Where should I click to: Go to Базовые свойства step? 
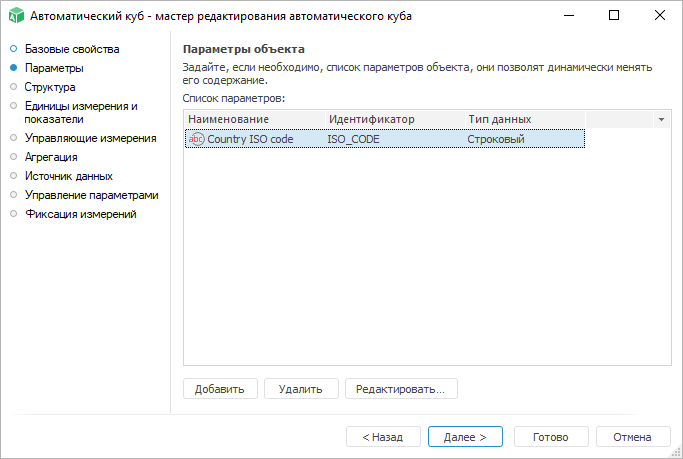[x=71, y=50]
